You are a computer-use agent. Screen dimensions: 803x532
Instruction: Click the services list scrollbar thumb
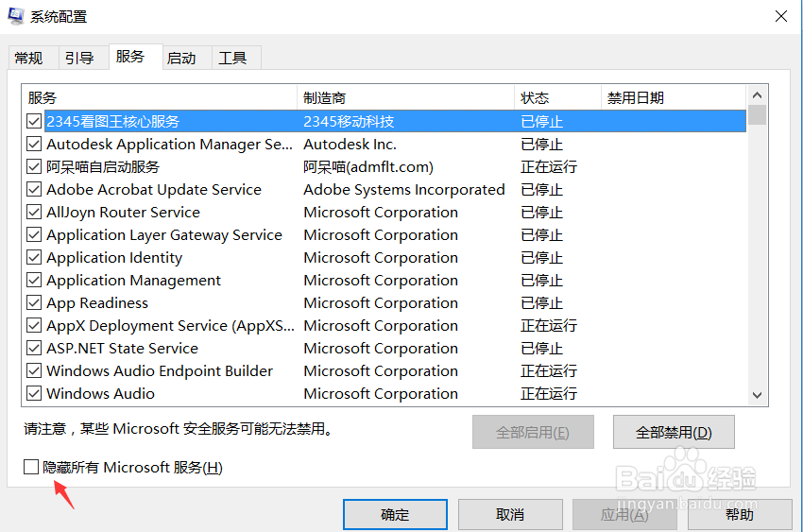click(757, 115)
